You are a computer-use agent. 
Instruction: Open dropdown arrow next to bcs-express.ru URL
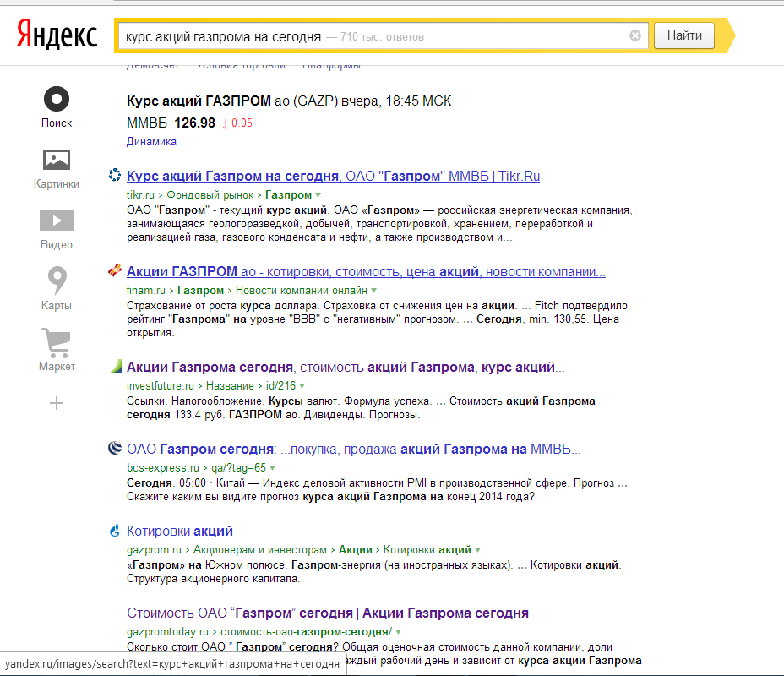273,467
